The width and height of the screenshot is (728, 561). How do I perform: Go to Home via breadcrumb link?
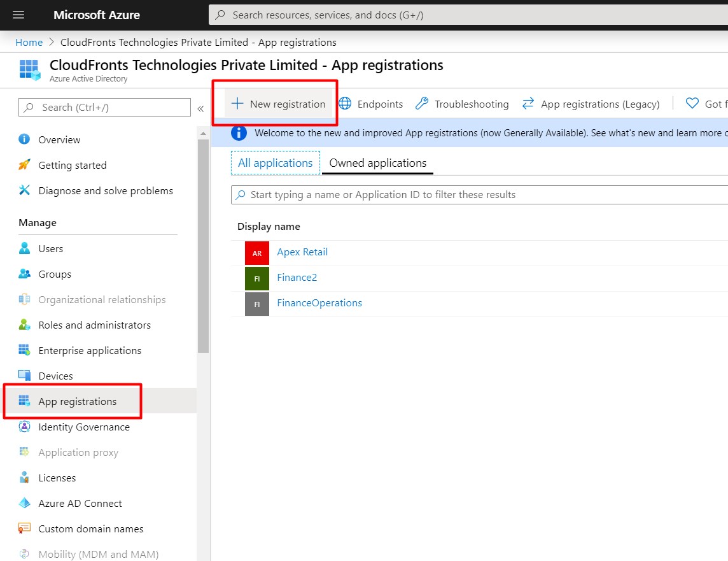(29, 42)
